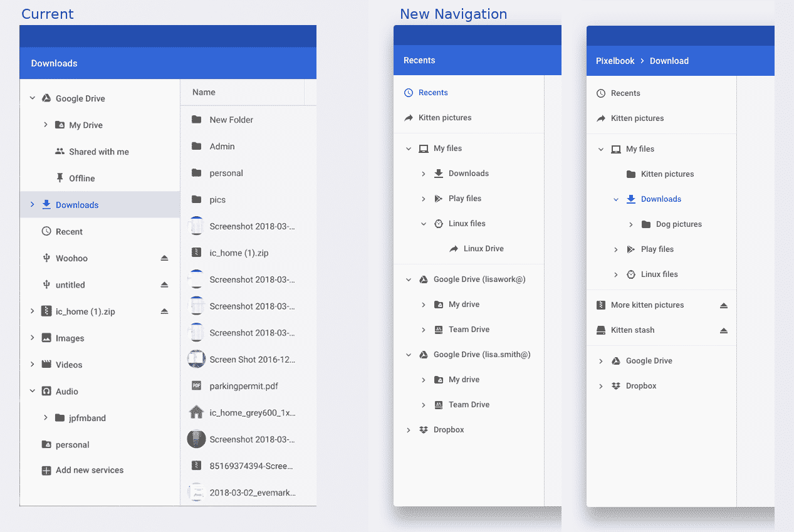Eject the Kitten stash drive
This screenshot has width=794, height=532.
click(x=724, y=330)
